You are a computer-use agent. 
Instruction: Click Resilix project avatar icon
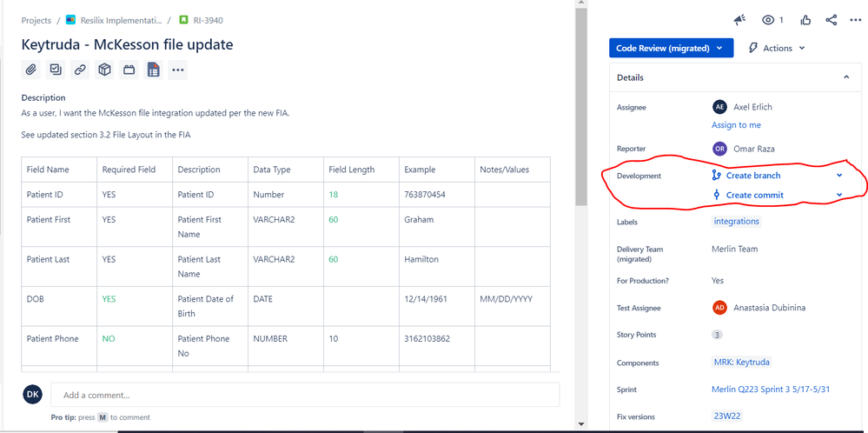coord(70,20)
